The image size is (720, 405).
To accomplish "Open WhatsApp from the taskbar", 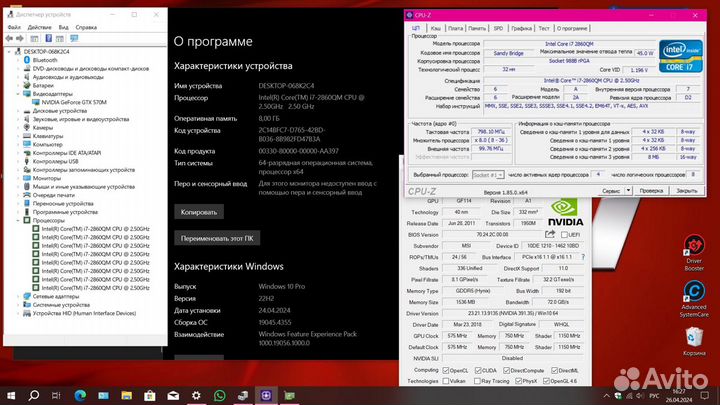I will click(219, 395).
